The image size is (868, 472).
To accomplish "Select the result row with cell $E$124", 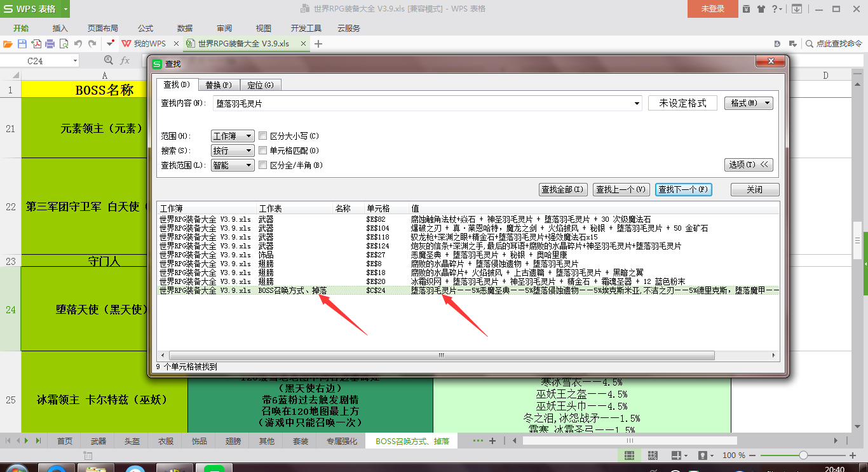I will pyautogui.click(x=468, y=246).
